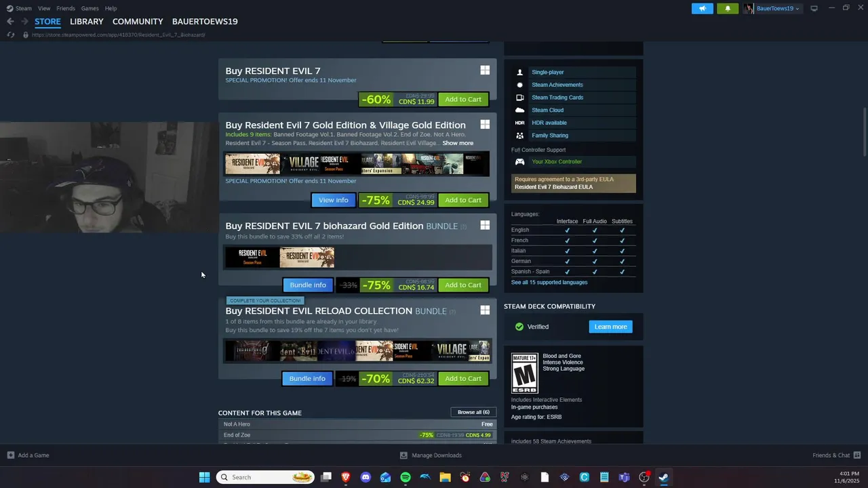Click the Steam icon in the taskbar
The width and height of the screenshot is (868, 488).
(x=664, y=477)
